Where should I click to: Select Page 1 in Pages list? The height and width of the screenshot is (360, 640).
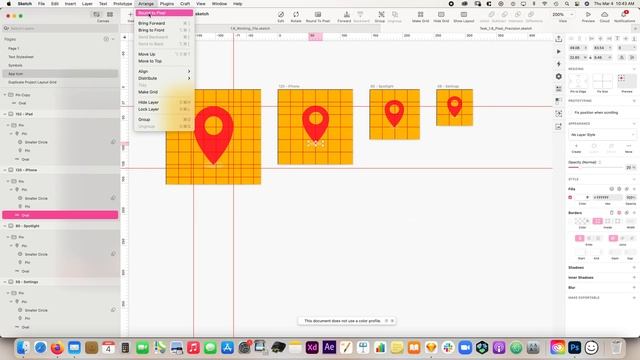point(60,48)
